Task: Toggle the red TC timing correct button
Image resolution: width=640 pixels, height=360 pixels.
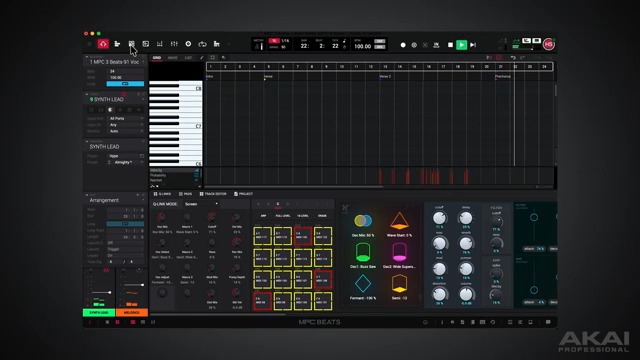Action: (x=274, y=41)
